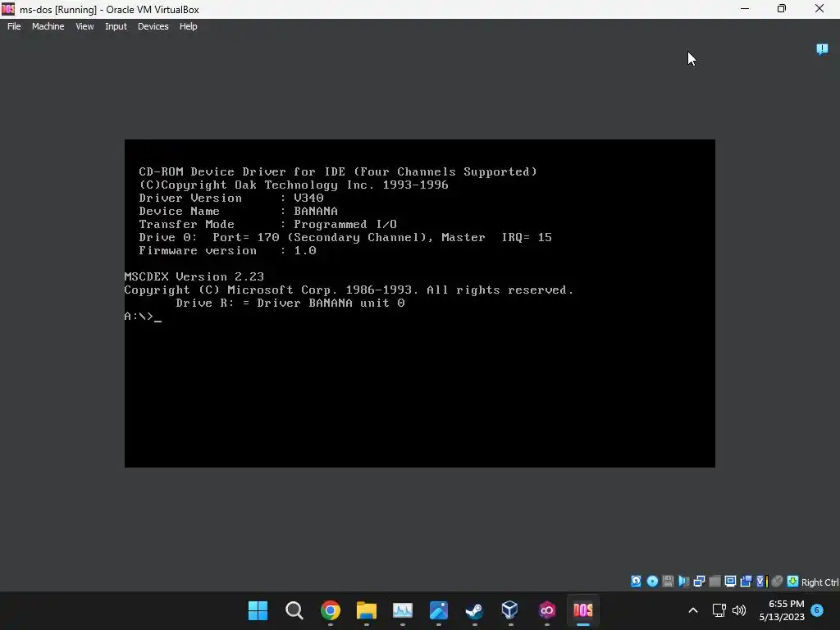840x630 pixels.
Task: Open Windows Search from taskbar
Action: coord(294,610)
